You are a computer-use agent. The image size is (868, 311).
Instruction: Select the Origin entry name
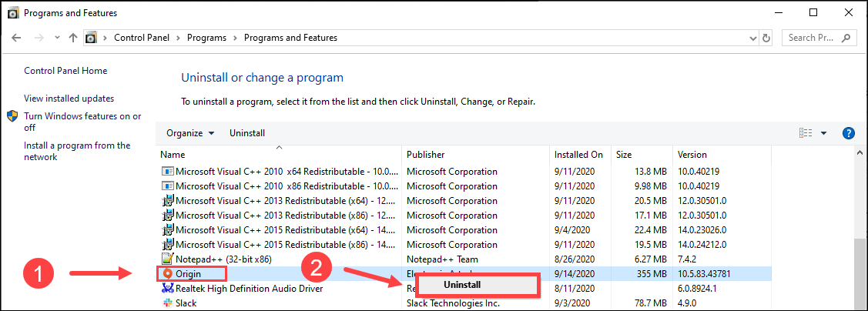click(188, 273)
